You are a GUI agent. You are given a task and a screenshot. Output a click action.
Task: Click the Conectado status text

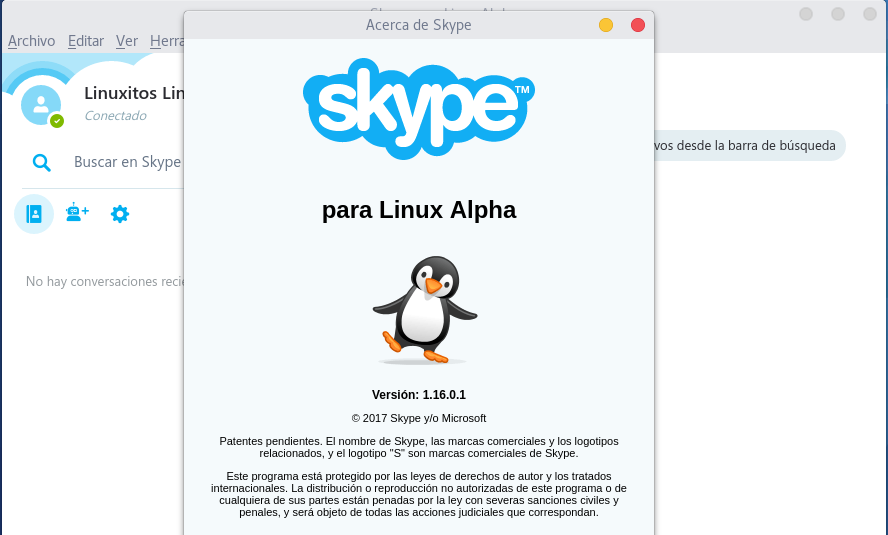(x=116, y=115)
